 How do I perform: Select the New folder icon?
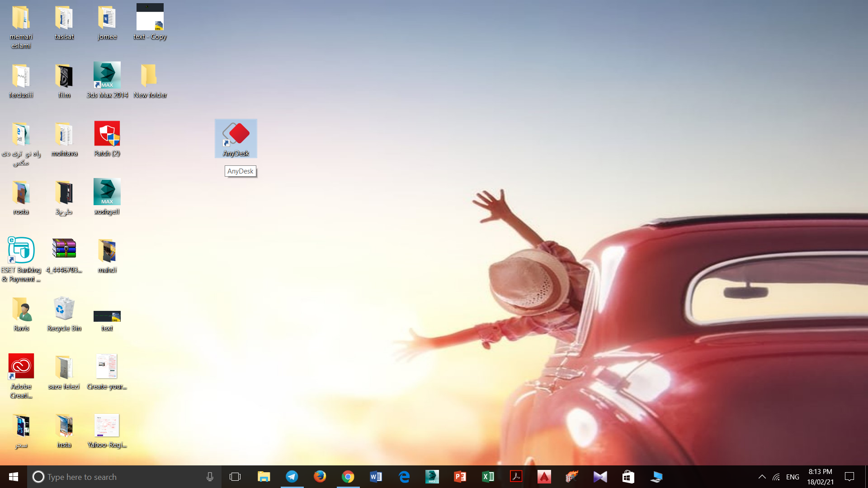150,81
